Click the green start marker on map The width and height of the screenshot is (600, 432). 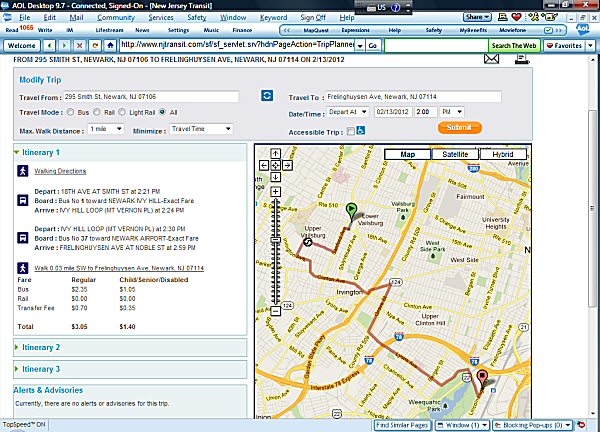tap(351, 212)
